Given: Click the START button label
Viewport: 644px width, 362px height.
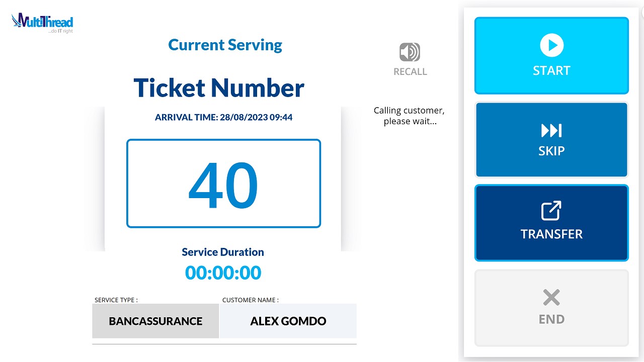Looking at the screenshot, I should (x=551, y=71).
